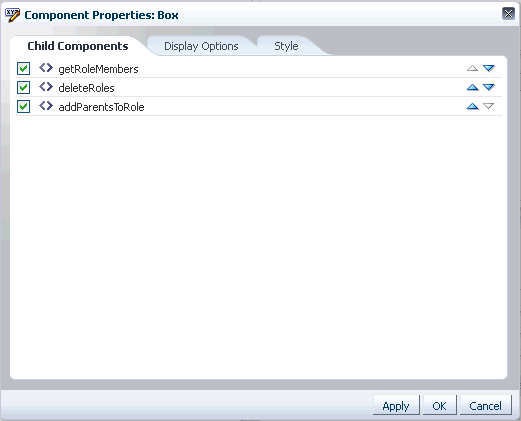Click the Apply button
Viewport: 521px width, 421px height.
click(x=396, y=405)
